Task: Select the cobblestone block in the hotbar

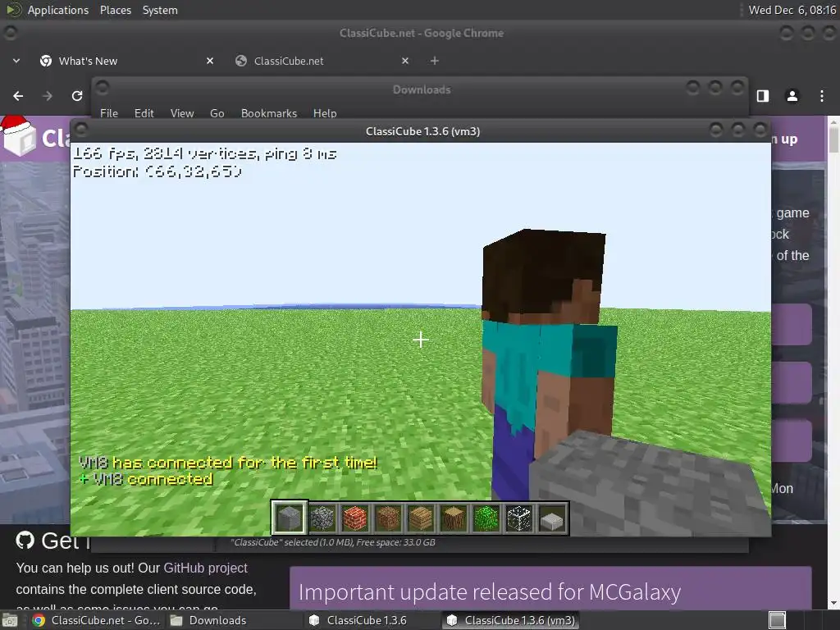Action: click(322, 518)
